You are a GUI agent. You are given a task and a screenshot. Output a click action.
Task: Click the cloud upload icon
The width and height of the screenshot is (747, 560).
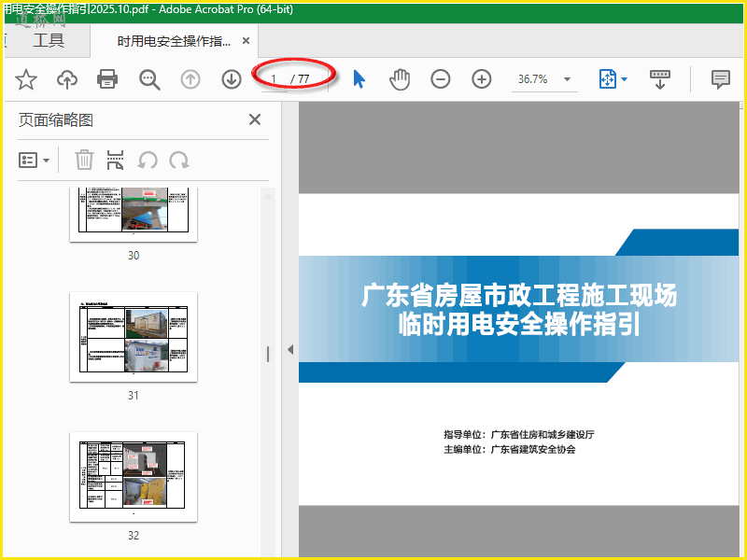67,79
